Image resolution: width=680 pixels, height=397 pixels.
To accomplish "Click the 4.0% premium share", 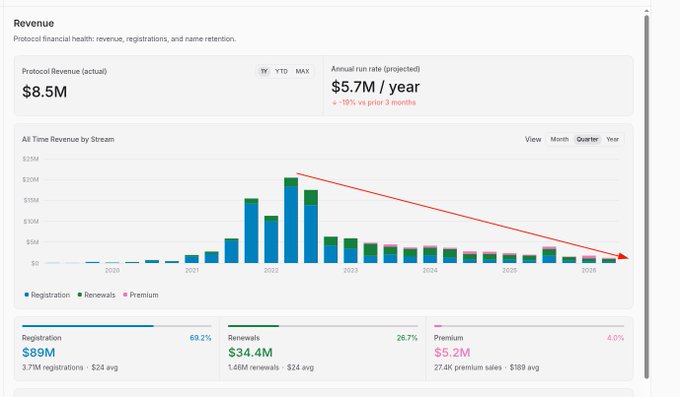I will click(x=615, y=338).
